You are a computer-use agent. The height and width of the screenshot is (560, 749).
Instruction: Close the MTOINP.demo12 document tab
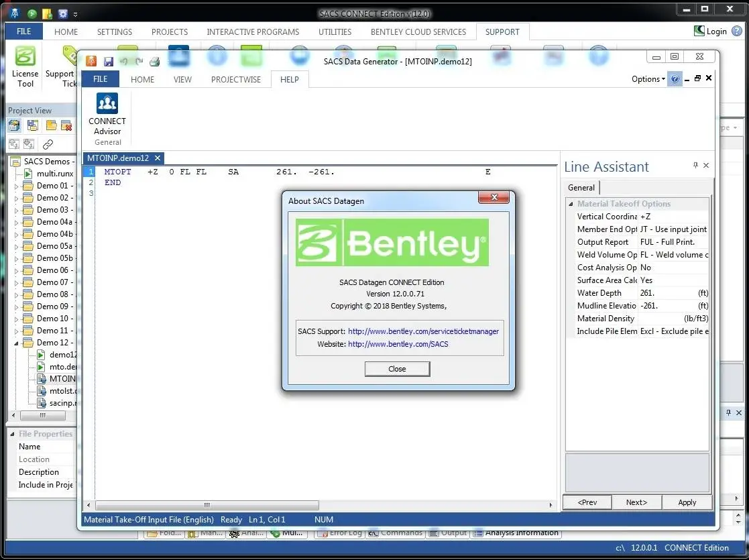pyautogui.click(x=158, y=158)
